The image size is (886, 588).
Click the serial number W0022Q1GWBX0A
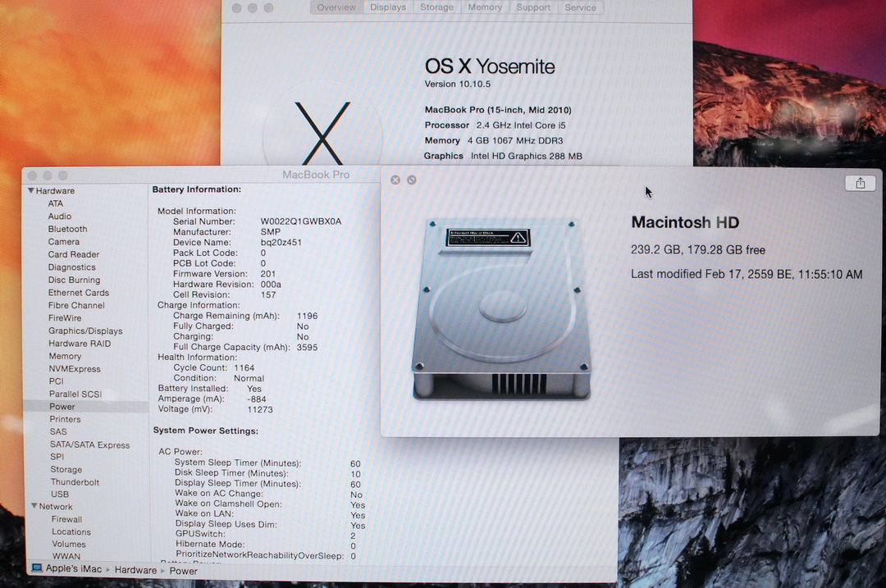point(300,221)
